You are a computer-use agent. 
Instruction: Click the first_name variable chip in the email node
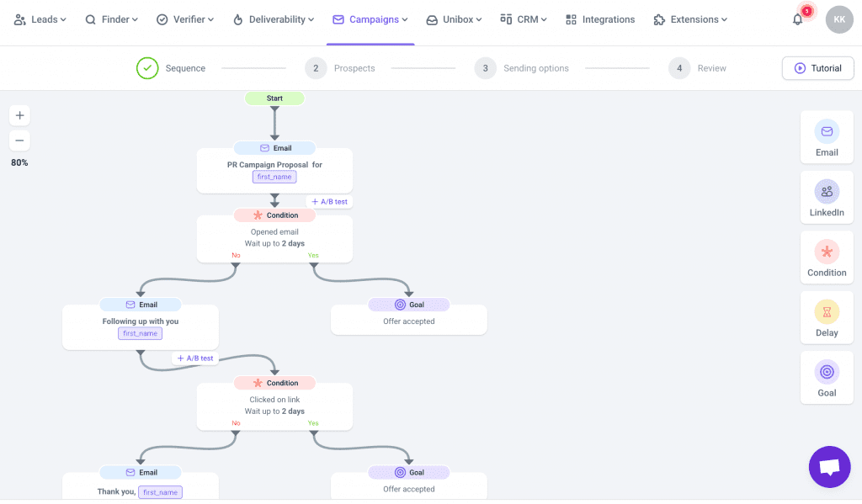[x=274, y=177]
